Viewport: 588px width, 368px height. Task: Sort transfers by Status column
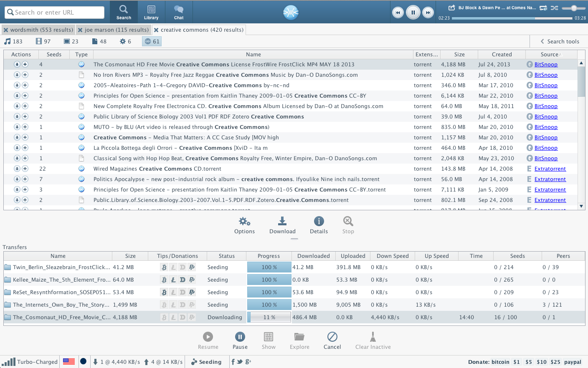(x=226, y=256)
